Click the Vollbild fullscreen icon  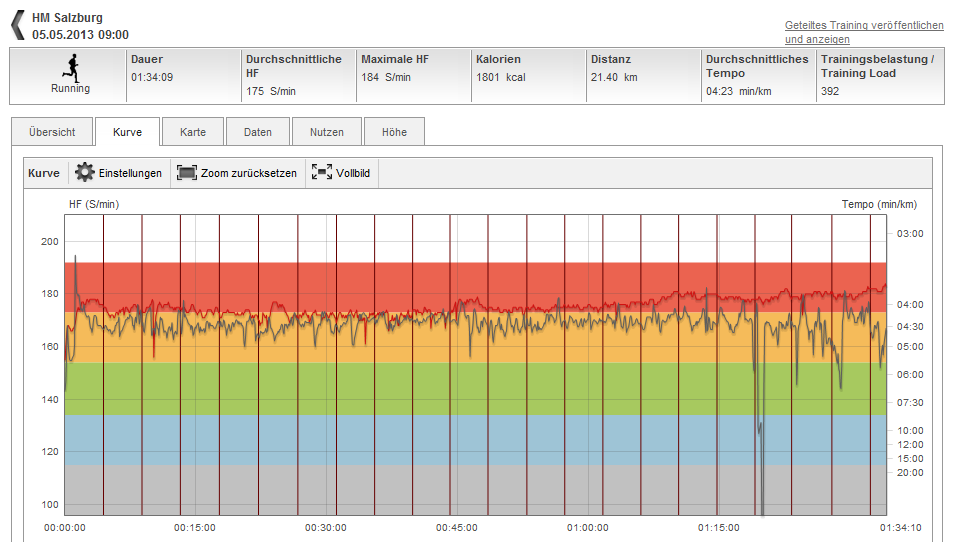(321, 173)
